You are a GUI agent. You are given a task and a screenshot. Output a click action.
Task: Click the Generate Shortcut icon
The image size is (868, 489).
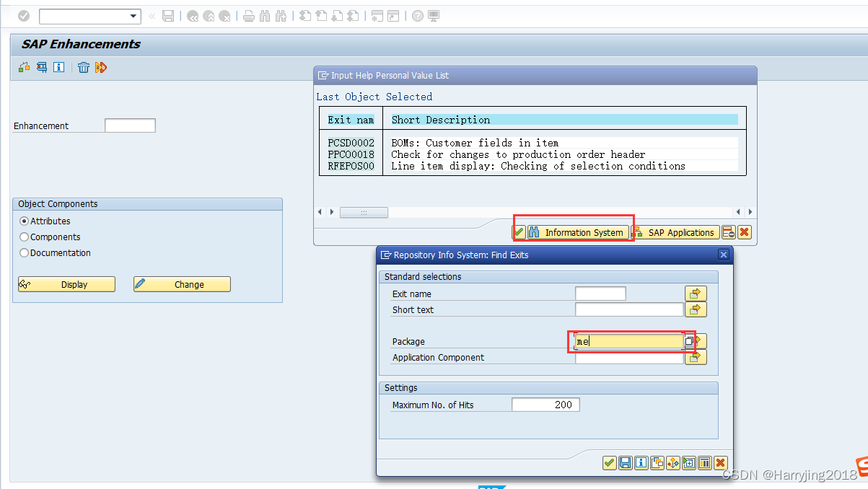point(393,16)
